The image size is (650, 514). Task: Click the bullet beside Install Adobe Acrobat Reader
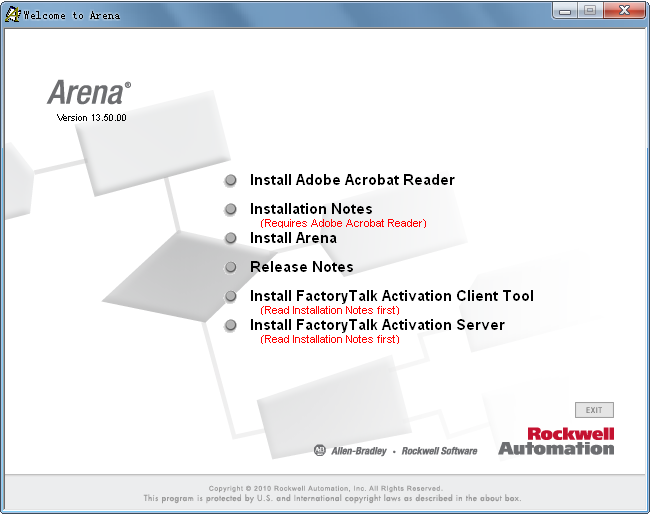point(230,180)
